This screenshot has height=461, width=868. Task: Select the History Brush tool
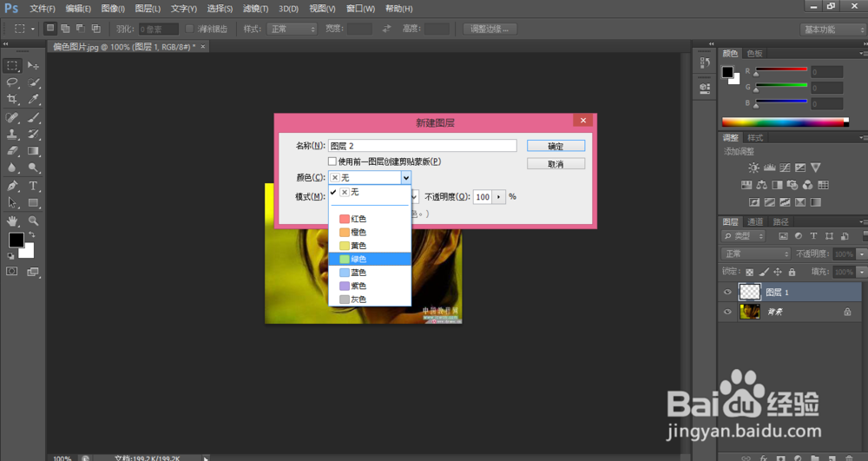pos(33,134)
